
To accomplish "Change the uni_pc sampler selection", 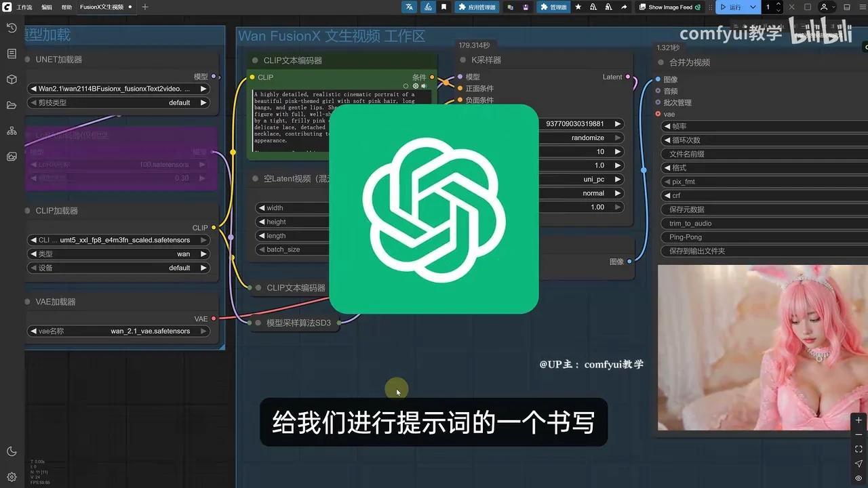I will (x=583, y=179).
